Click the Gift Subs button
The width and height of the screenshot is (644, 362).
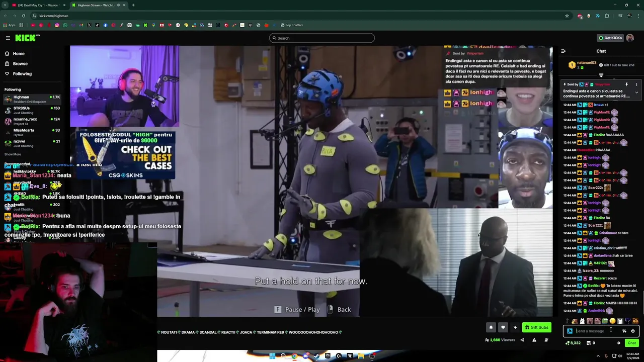[536, 327]
